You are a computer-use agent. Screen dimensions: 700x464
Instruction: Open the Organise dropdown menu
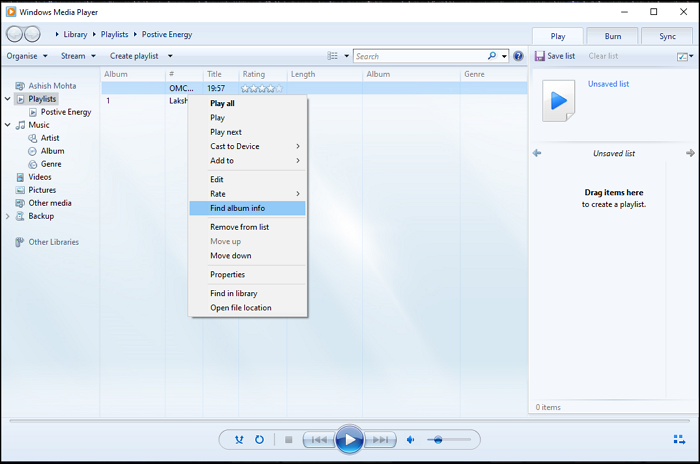(27, 56)
